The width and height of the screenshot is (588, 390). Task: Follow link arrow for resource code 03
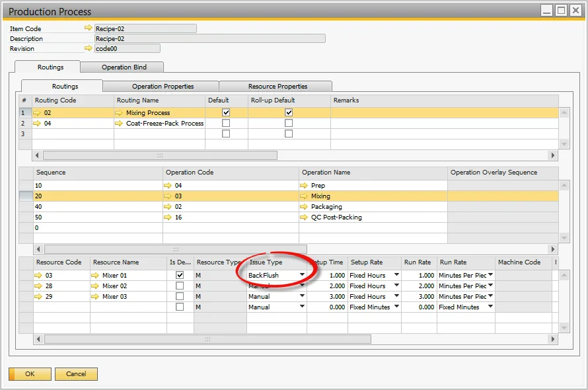tap(38, 275)
